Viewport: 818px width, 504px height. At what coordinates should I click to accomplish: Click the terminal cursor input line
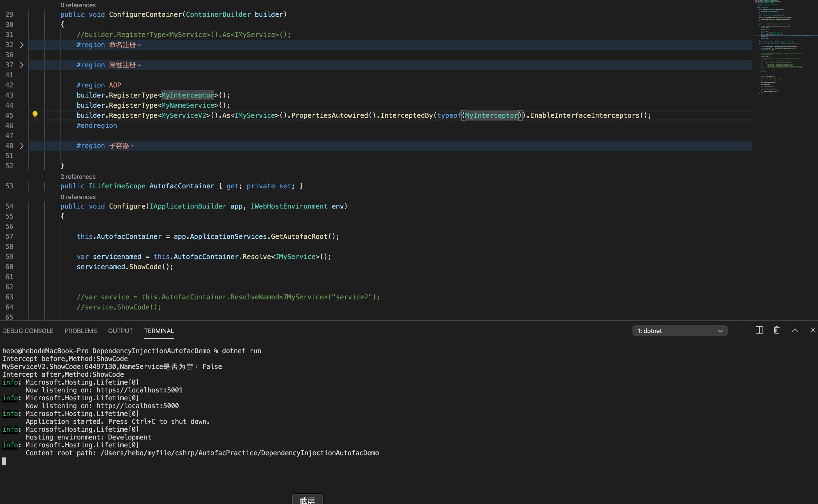point(4,461)
